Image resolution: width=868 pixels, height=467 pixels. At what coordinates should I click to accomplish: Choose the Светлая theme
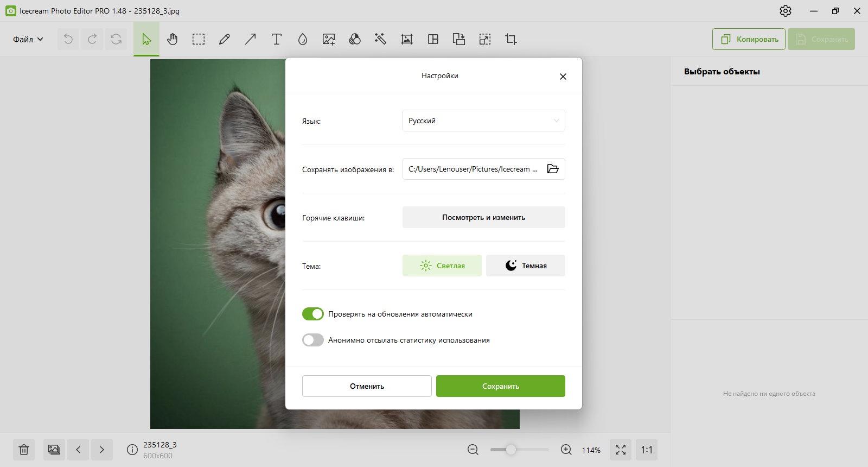coord(442,266)
